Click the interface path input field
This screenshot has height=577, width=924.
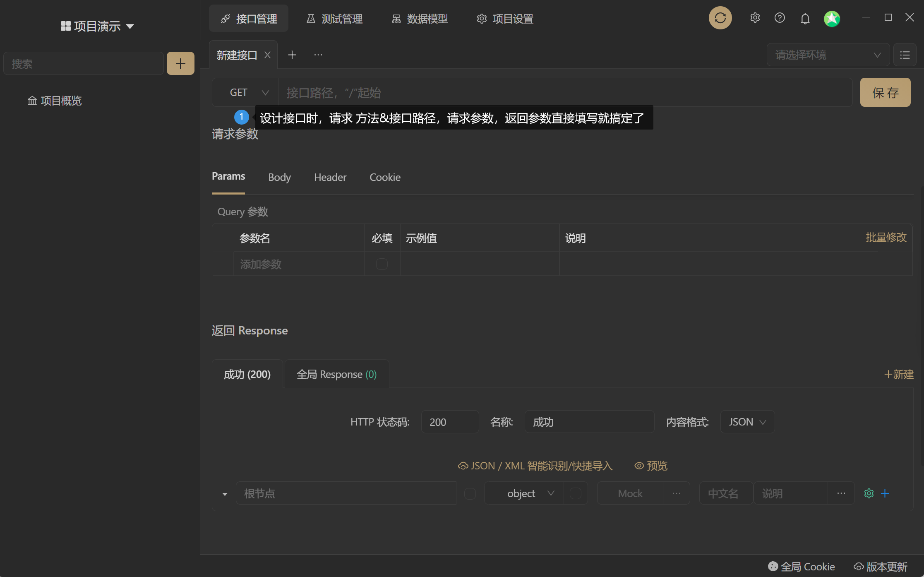(x=563, y=93)
